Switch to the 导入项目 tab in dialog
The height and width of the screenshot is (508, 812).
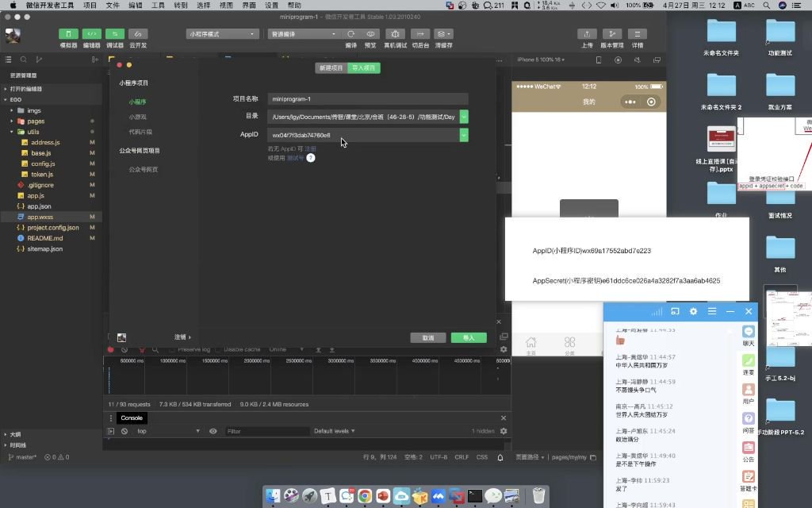363,68
